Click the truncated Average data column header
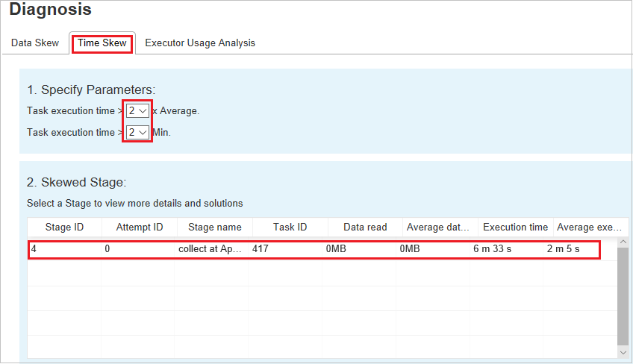Screen dimensions: 633x364 [438, 228]
